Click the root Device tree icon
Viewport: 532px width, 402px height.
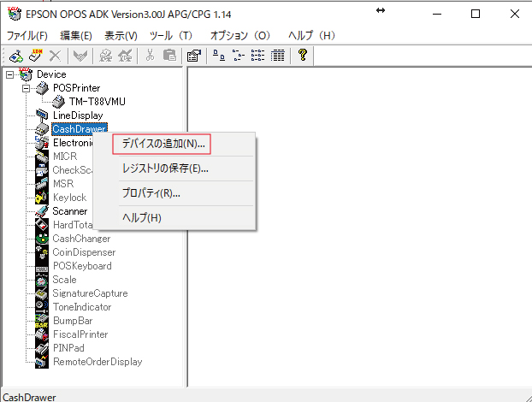tap(26, 74)
